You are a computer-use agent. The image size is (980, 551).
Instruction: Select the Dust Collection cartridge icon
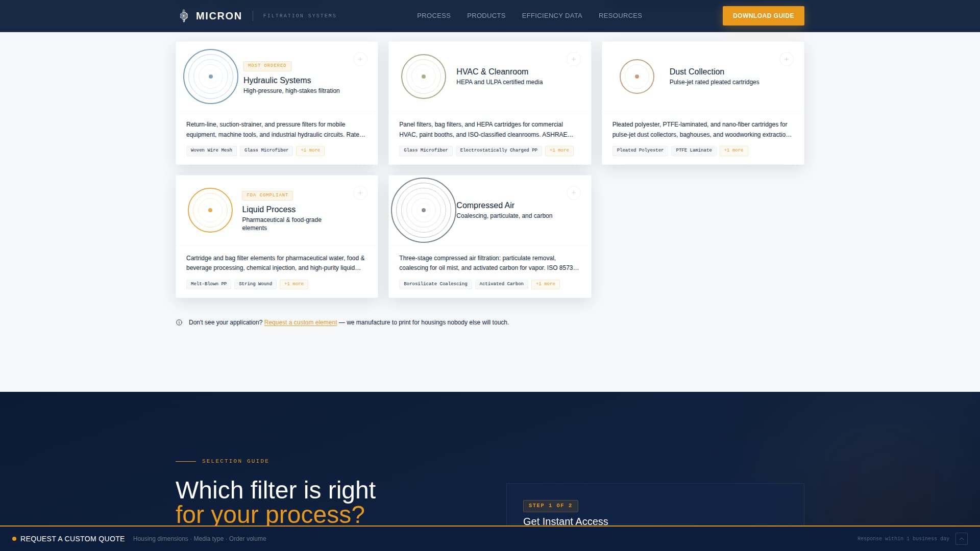click(636, 77)
